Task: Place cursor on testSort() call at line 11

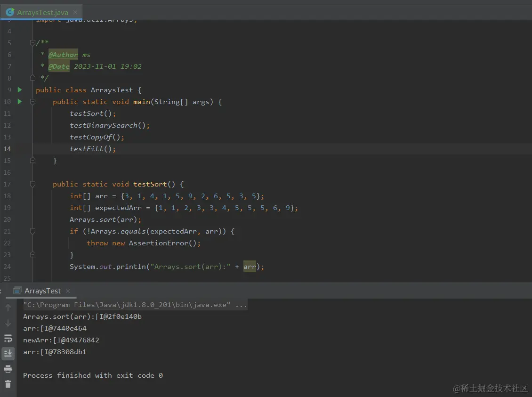Action: 93,113
